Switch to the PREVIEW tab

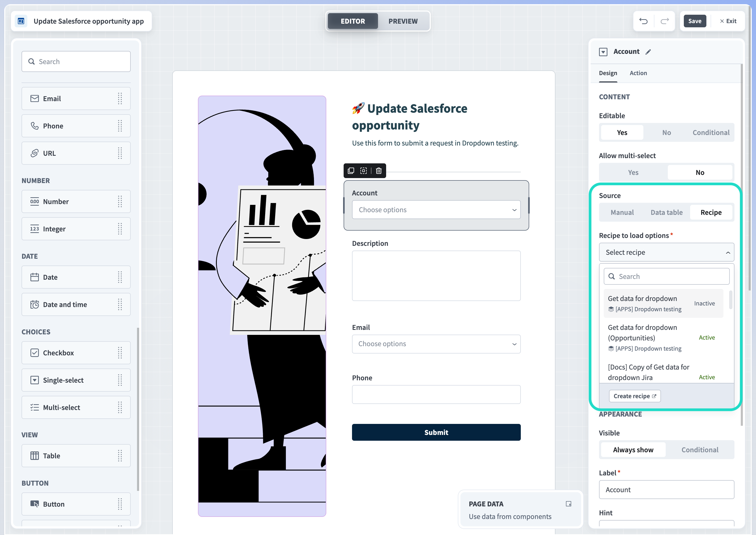(x=403, y=21)
